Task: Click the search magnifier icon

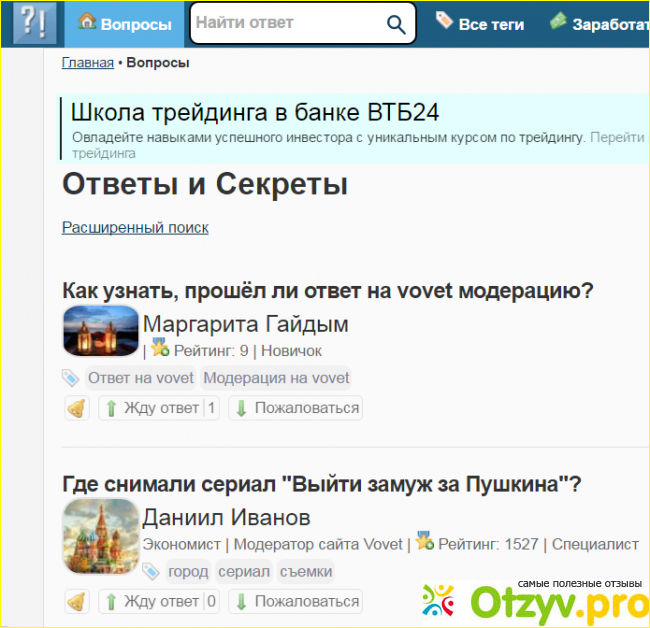Action: (396, 25)
